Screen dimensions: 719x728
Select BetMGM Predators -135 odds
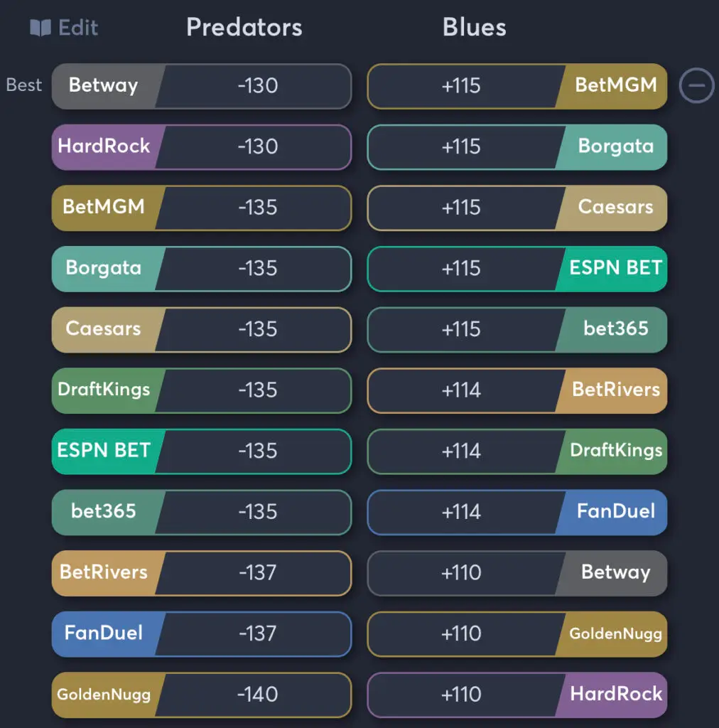[x=202, y=208]
